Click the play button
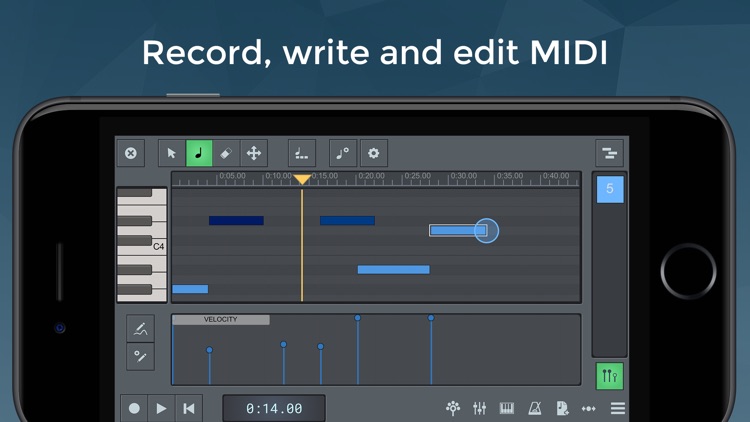 162,408
